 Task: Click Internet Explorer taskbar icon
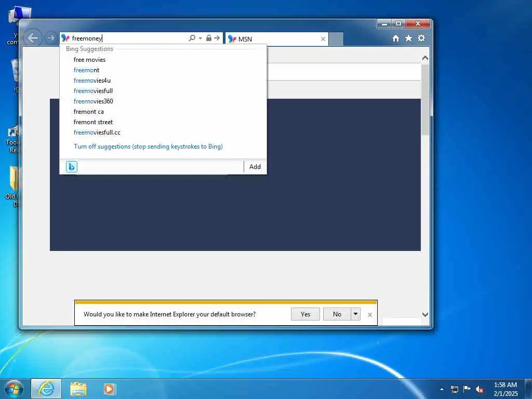(46, 389)
